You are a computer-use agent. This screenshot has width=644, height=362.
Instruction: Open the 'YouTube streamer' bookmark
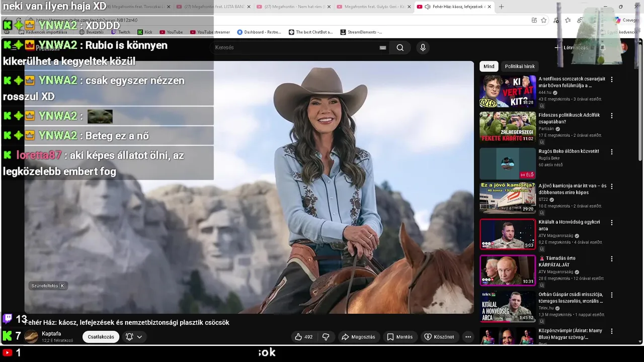[x=210, y=32]
